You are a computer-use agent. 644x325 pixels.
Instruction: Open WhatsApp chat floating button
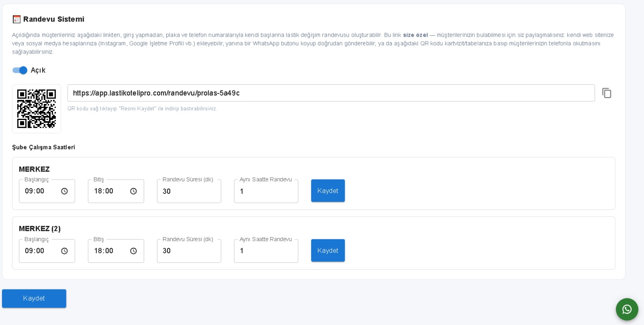[x=627, y=309]
